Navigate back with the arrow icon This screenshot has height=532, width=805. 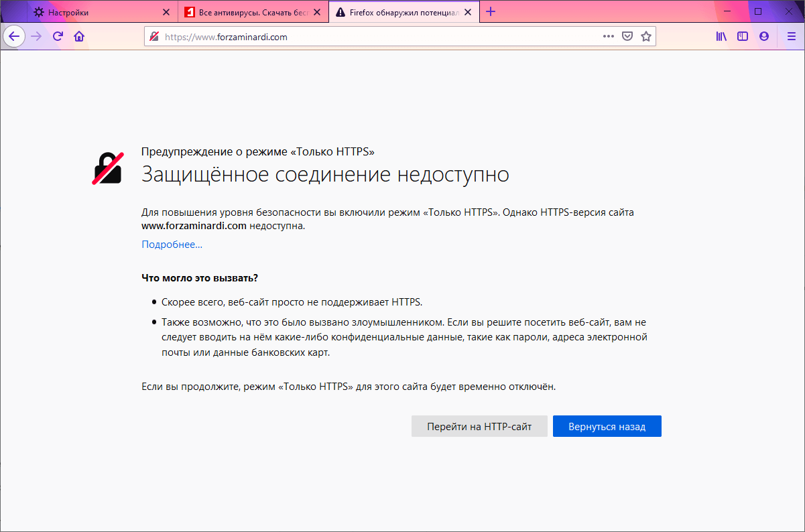point(14,36)
